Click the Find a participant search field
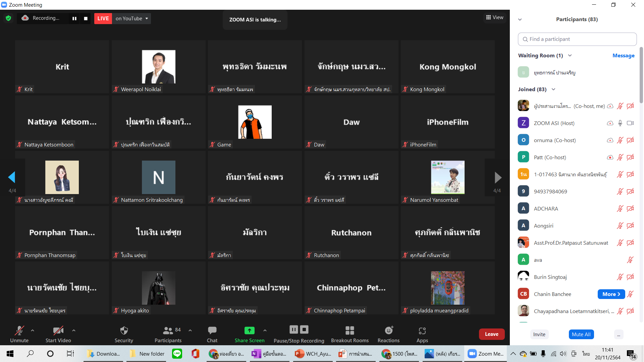Screen dimensions: 644x362 [x=577, y=39]
